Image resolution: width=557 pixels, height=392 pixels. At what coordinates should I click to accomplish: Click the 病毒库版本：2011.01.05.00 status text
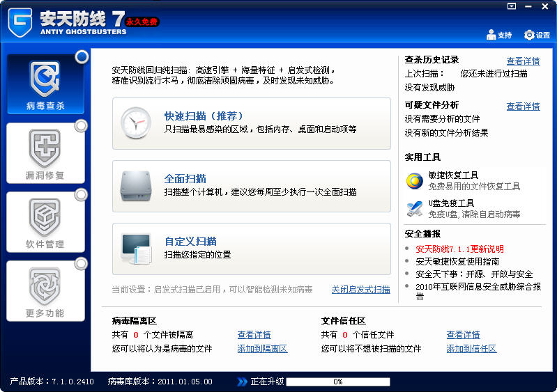click(160, 382)
